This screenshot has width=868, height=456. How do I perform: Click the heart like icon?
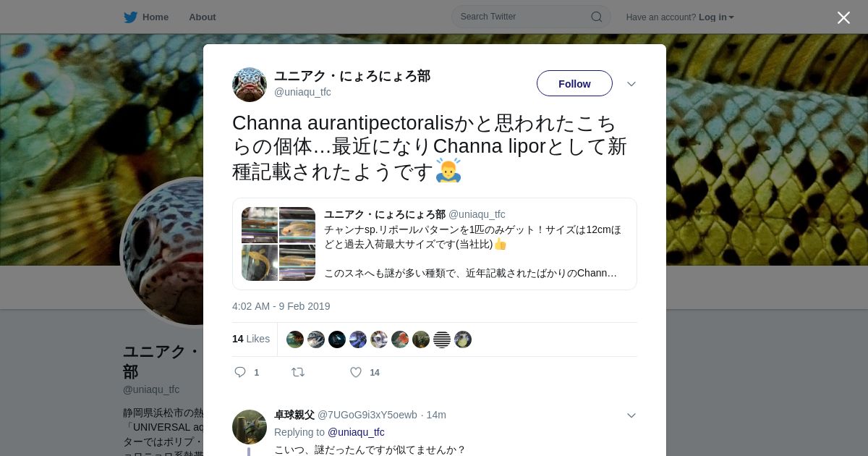pos(356,372)
